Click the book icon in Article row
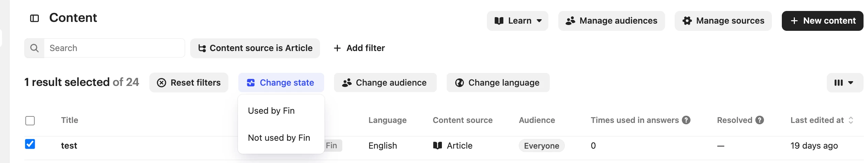Screen dimensions: 868x163 437,146
